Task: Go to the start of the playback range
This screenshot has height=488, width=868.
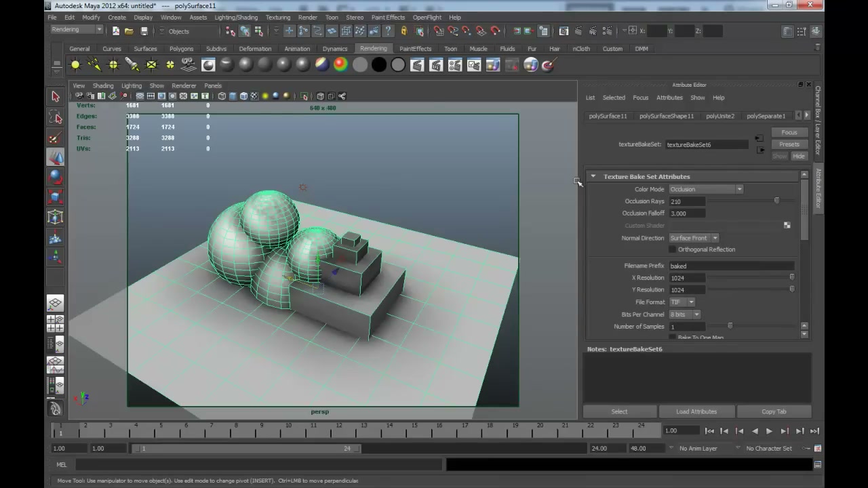Action: 709,431
